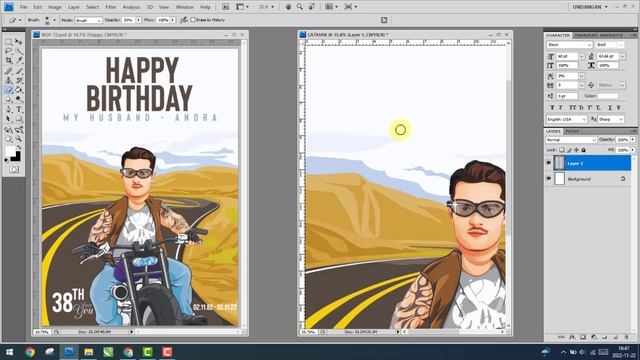Select the Eraser tool in the toolbox
The image size is (640, 360).
(9, 90)
